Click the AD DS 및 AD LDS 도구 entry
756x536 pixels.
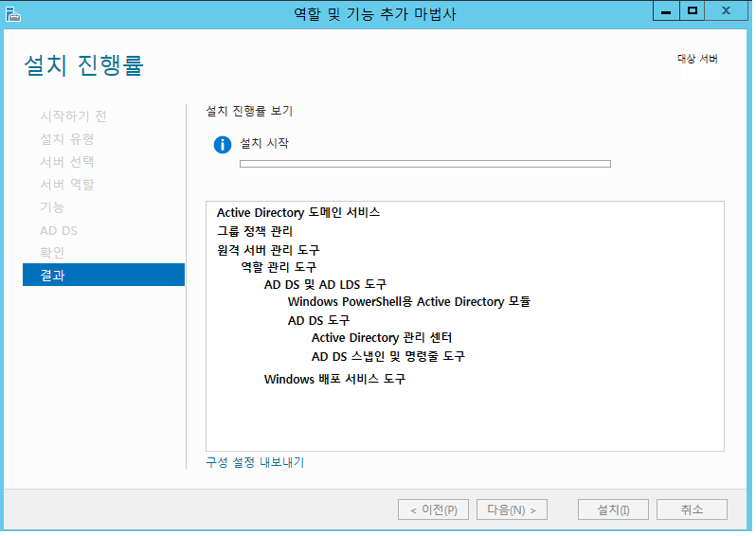point(326,284)
